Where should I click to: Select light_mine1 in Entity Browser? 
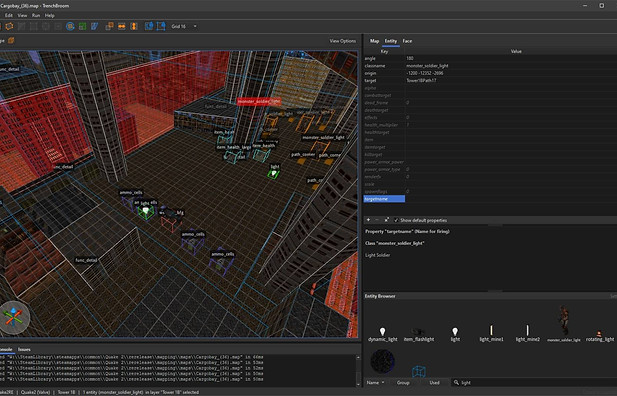pos(491,333)
